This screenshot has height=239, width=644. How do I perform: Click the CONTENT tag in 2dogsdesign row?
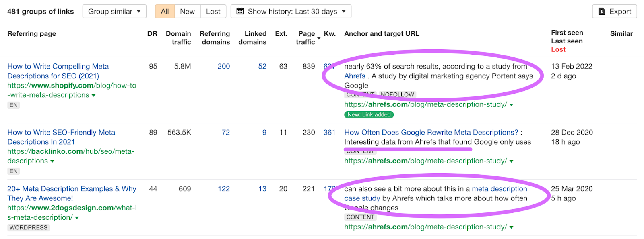pos(360,217)
